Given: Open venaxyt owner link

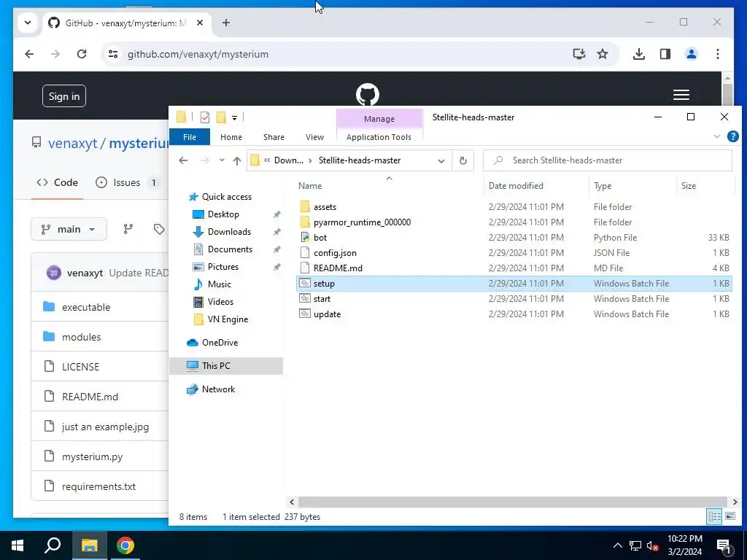Looking at the screenshot, I should pyautogui.click(x=72, y=143).
